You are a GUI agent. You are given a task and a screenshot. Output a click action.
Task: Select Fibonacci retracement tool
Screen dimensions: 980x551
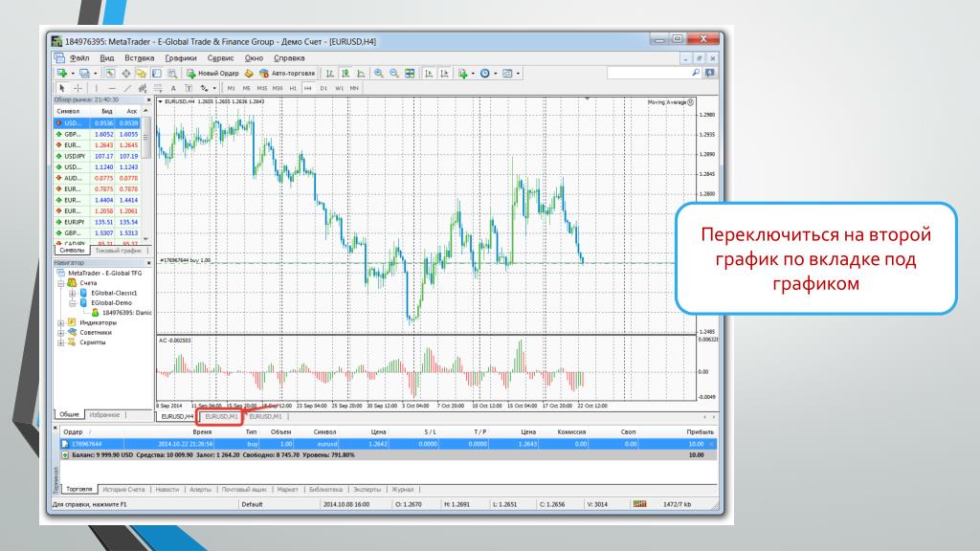pos(158,88)
